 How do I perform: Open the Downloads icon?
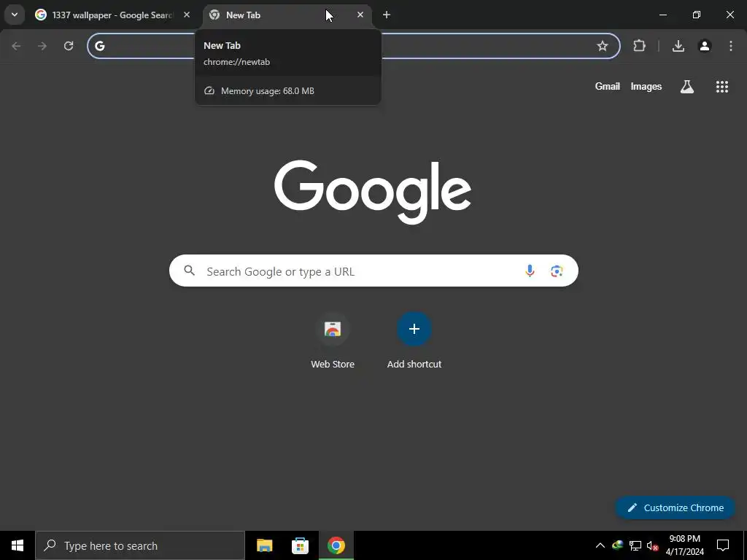678,46
